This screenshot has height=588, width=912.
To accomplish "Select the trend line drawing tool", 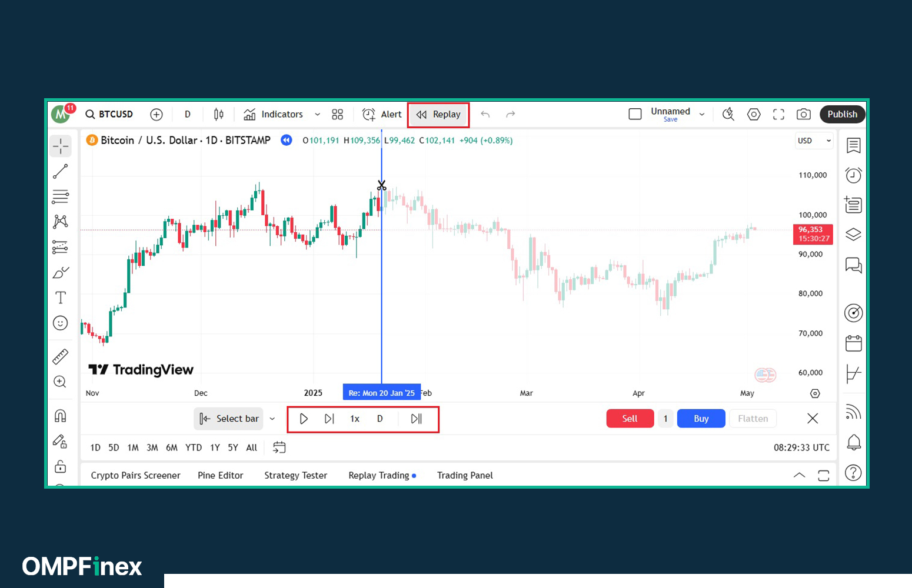I will [x=61, y=172].
